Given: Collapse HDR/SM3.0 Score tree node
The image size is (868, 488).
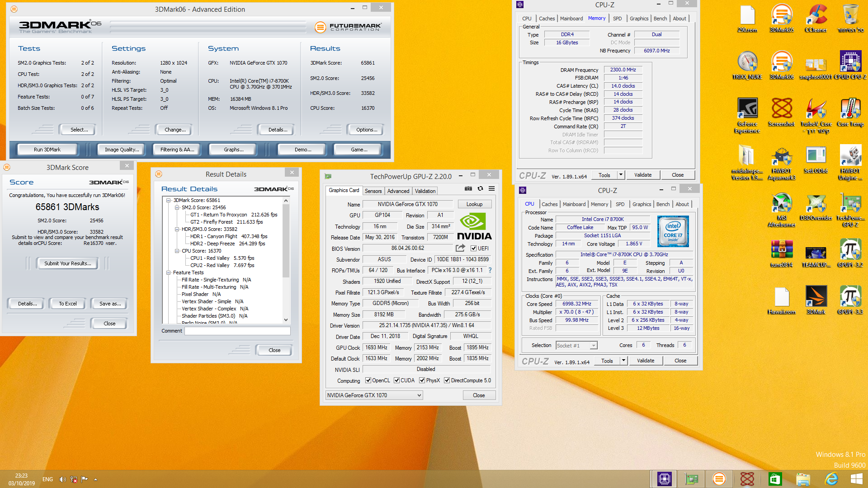Looking at the screenshot, I should pyautogui.click(x=177, y=229).
